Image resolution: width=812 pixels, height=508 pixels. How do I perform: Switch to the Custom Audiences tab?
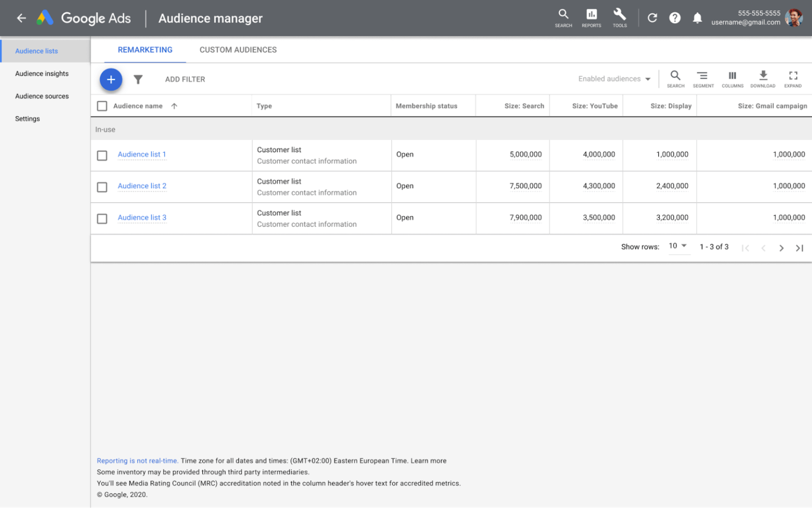click(x=238, y=49)
